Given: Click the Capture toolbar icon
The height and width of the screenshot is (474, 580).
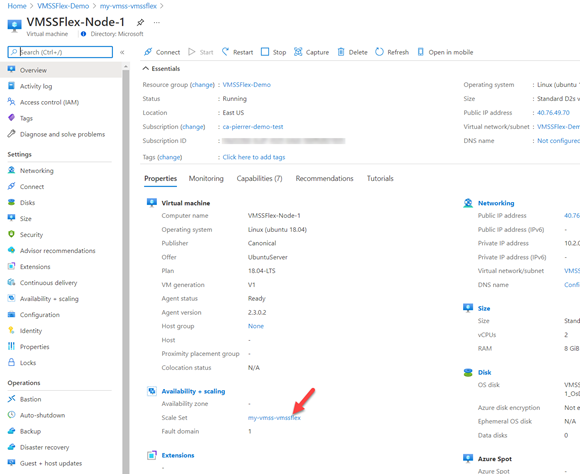Looking at the screenshot, I should pyautogui.click(x=298, y=52).
